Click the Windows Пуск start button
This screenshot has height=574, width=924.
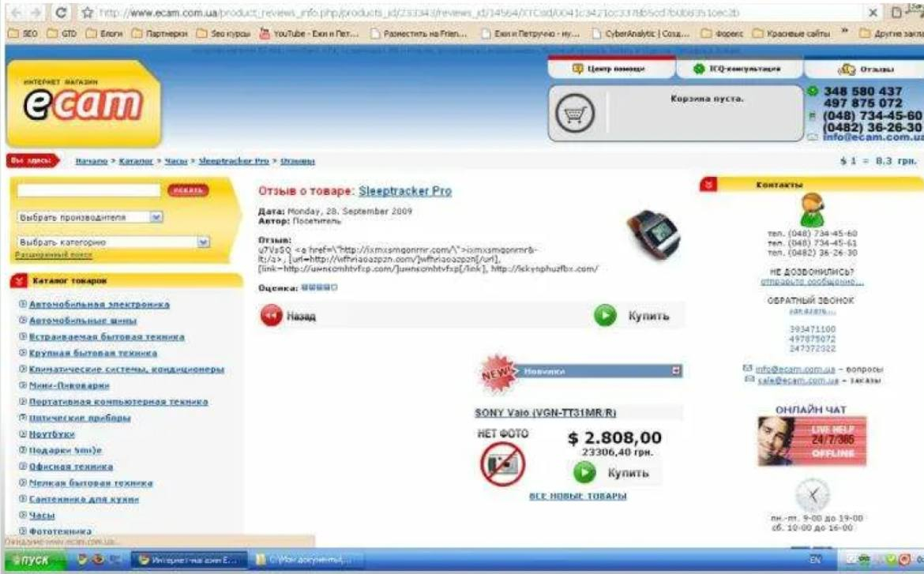pyautogui.click(x=34, y=560)
